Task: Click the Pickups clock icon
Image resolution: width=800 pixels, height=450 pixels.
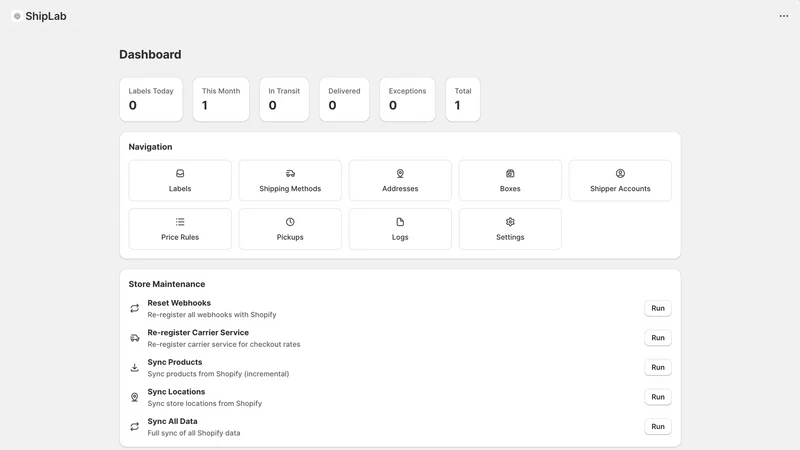Action: point(290,222)
